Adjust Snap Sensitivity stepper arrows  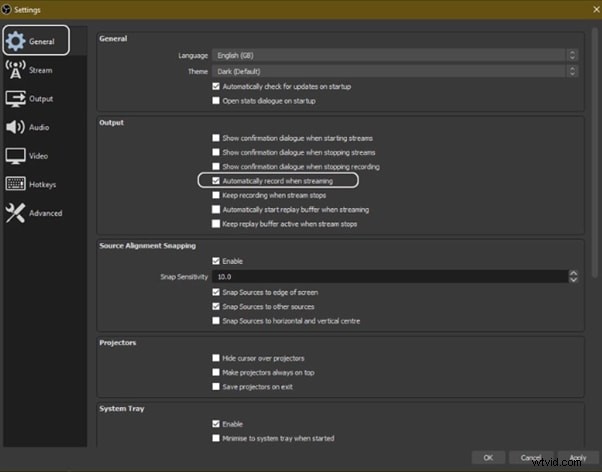point(573,276)
